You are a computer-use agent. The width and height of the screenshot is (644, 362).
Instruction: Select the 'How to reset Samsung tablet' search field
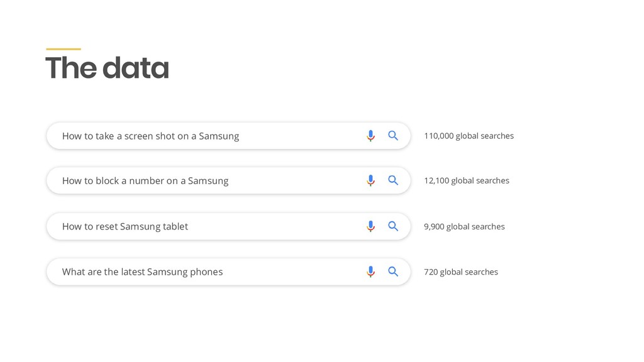pos(228,226)
